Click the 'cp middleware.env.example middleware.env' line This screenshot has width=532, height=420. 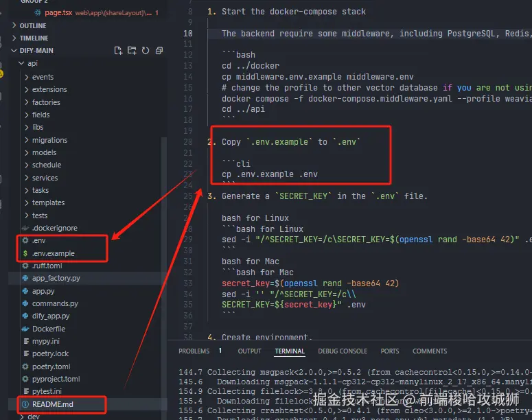(318, 77)
